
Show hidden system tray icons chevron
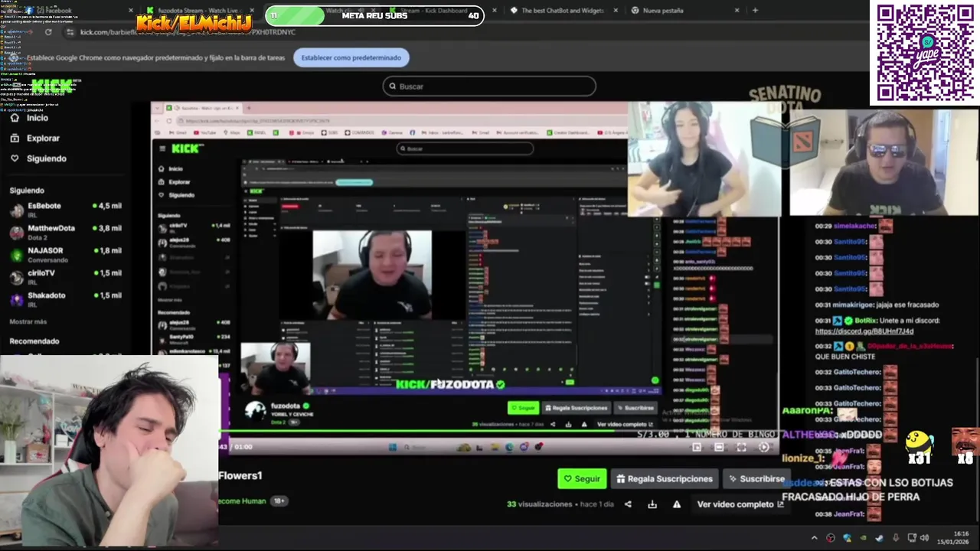pyautogui.click(x=814, y=538)
